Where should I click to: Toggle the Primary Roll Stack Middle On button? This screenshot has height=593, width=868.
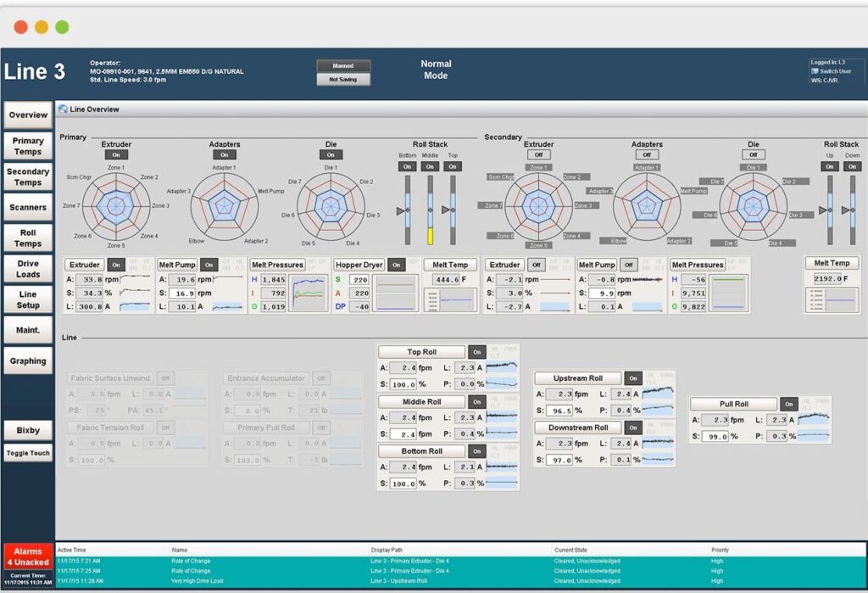[x=430, y=167]
